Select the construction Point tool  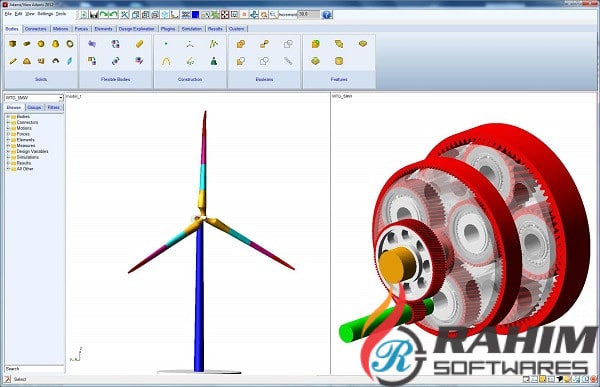pyautogui.click(x=166, y=44)
